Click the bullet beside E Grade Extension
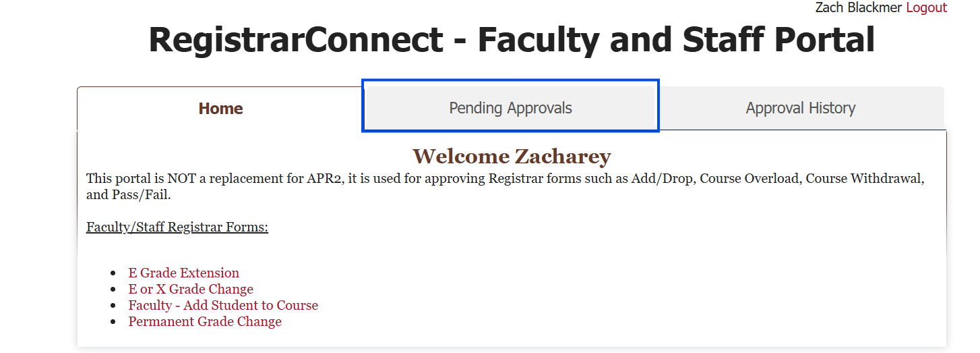980x353 pixels. (113, 274)
